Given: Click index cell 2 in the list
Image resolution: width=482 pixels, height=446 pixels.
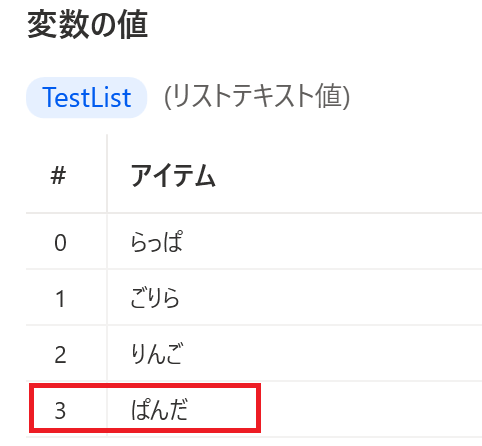Looking at the screenshot, I should coord(60,354).
